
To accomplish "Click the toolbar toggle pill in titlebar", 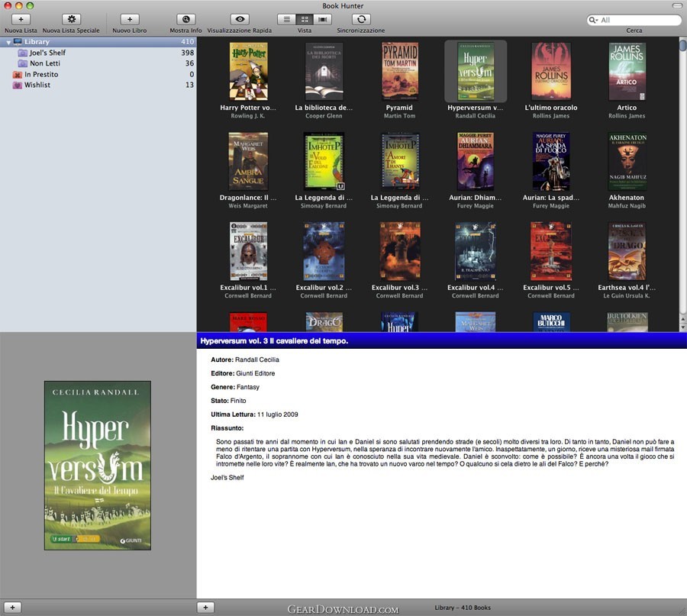I will tap(677, 5).
